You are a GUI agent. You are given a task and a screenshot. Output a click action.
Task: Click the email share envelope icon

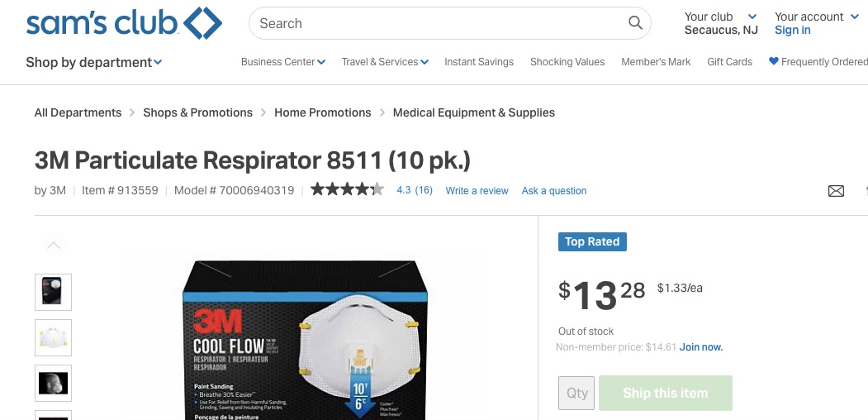coord(836,191)
